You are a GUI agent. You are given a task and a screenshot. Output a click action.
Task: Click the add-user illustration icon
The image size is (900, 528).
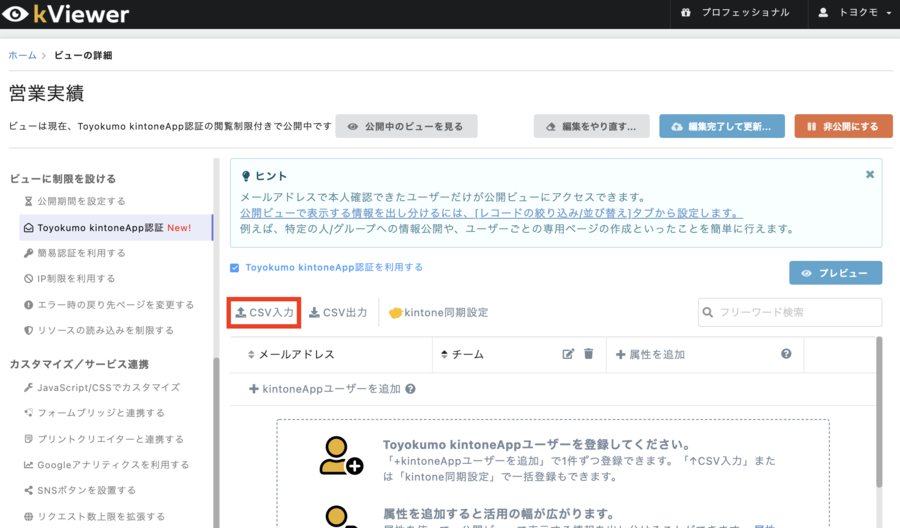(x=340, y=456)
